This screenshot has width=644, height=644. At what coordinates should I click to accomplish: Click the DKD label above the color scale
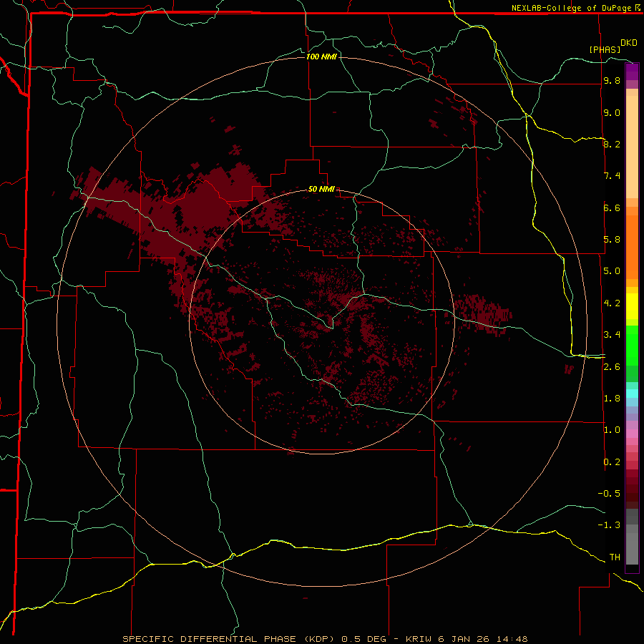628,43
